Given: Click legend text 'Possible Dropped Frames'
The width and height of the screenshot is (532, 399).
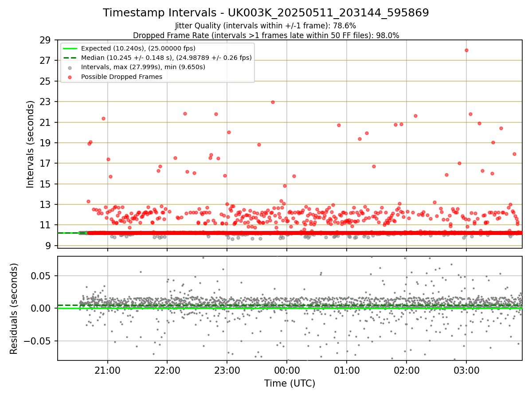Looking at the screenshot, I should (x=121, y=77).
